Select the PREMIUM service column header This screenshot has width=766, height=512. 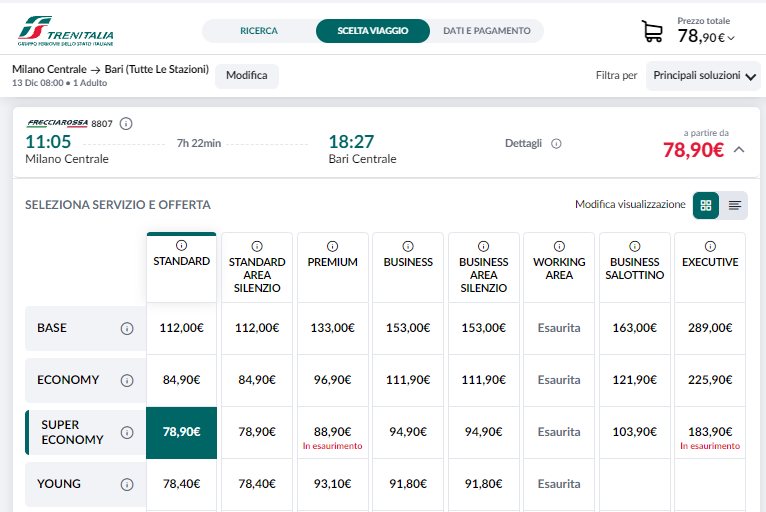(333, 267)
